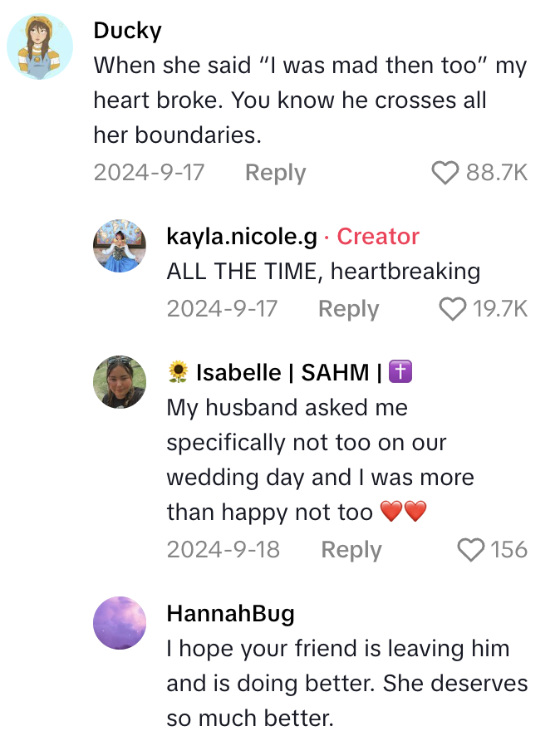Select Ducky's "I was mad then too" comment text
The height and width of the screenshot is (736, 560).
pos(309,101)
